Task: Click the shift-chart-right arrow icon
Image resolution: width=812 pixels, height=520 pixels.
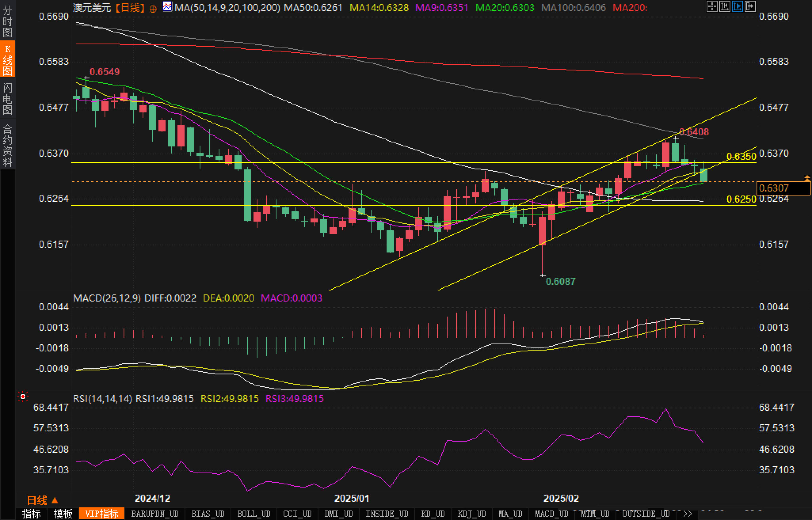Action: [750, 6]
